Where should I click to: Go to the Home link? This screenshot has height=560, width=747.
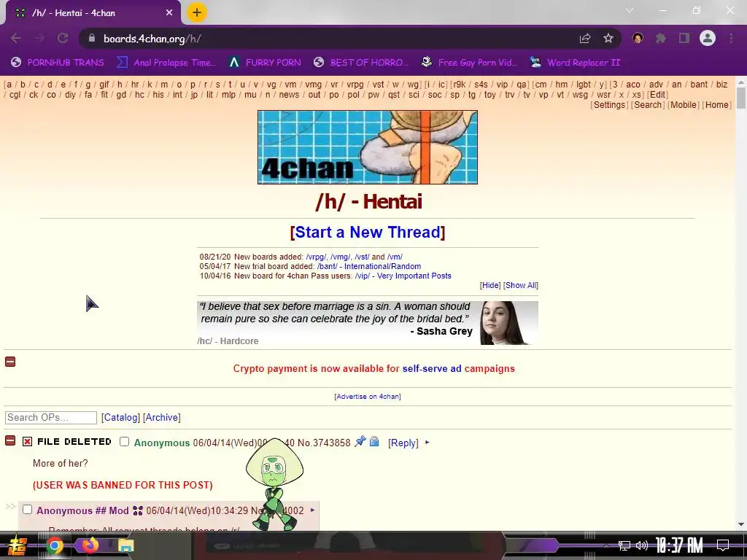pos(717,105)
